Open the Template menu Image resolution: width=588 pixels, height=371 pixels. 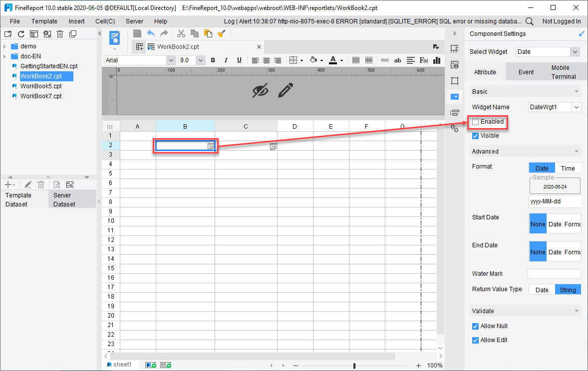[44, 21]
